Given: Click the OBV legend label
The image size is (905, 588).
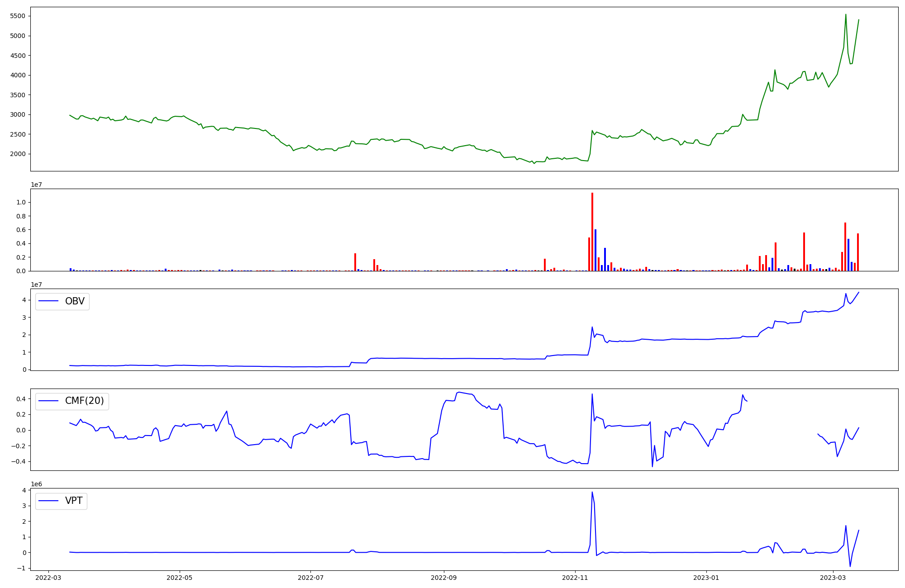Looking at the screenshot, I should (x=75, y=301).
